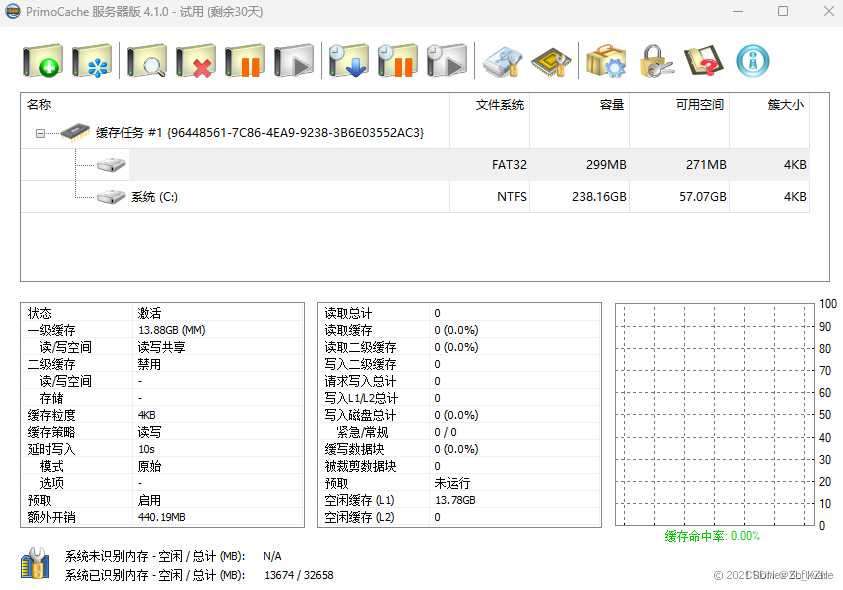The height and width of the screenshot is (590, 843).
Task: Select cache task #1 row
Action: point(415,132)
